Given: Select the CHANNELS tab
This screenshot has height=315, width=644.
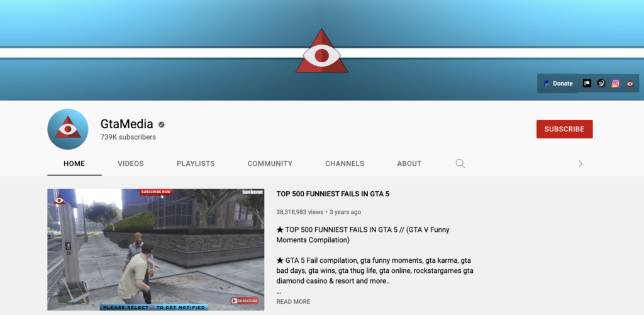Looking at the screenshot, I should (x=345, y=163).
